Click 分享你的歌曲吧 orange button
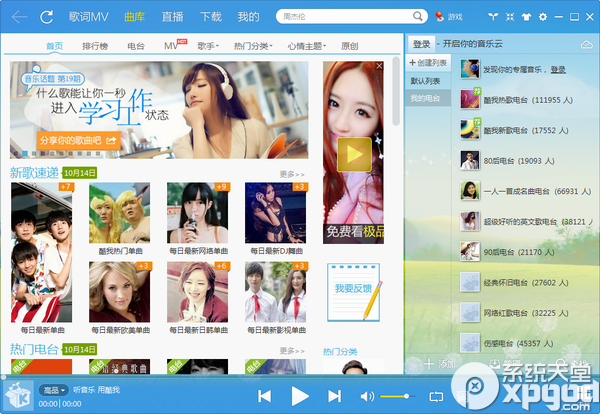Screen dimensions: 600x414 pyautogui.click(x=78, y=141)
